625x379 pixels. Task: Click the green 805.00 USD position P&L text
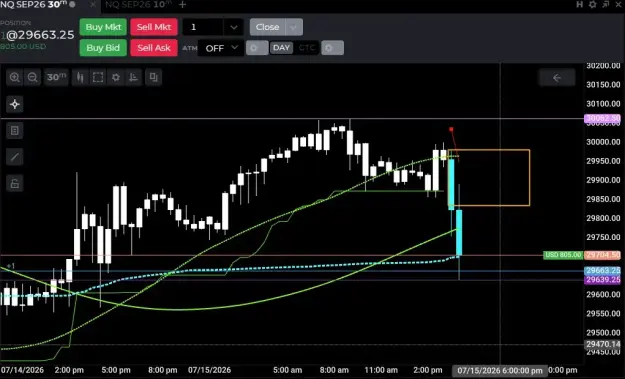[x=23, y=47]
